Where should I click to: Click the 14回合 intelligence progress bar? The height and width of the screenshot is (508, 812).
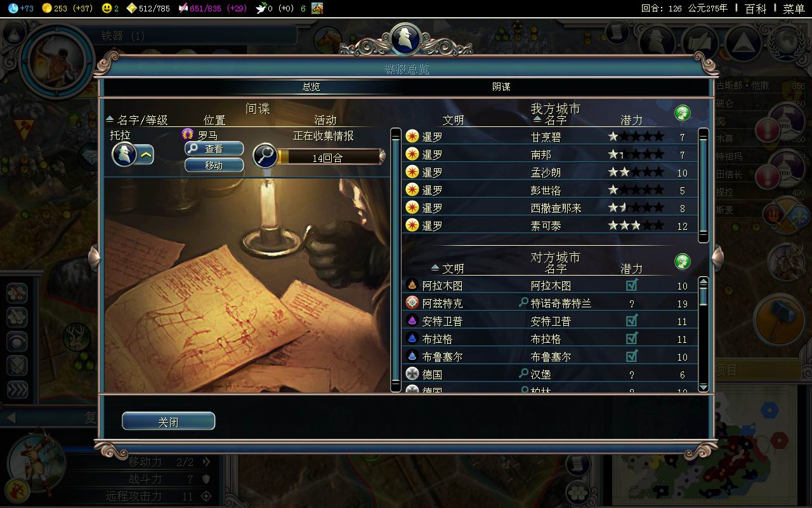pos(329,157)
